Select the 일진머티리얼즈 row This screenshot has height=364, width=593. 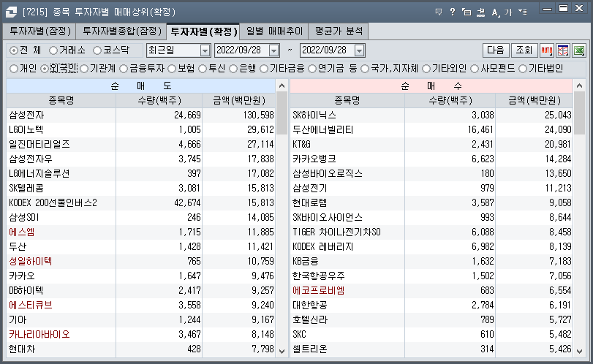140,145
